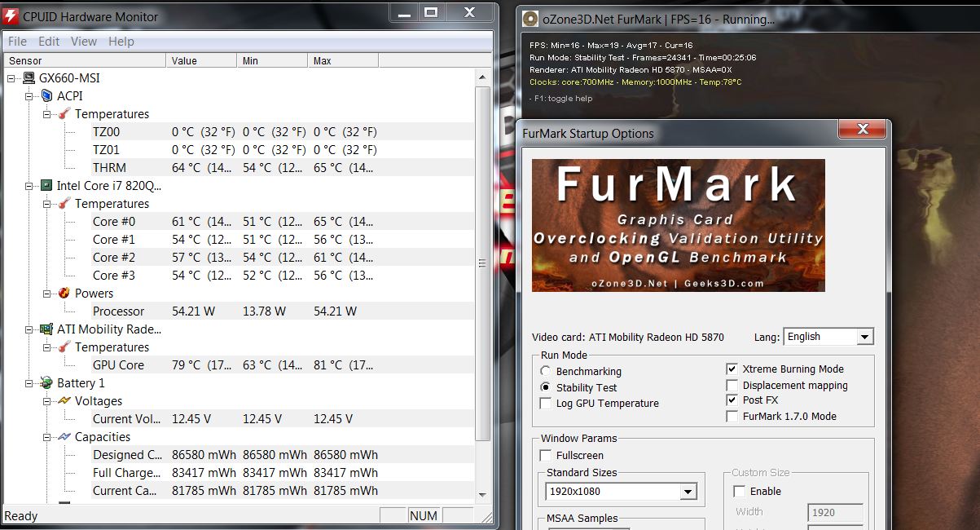Click the CPUID Hardware Monitor lightning icon
The height and width of the screenshot is (530, 980).
tap(11, 15)
